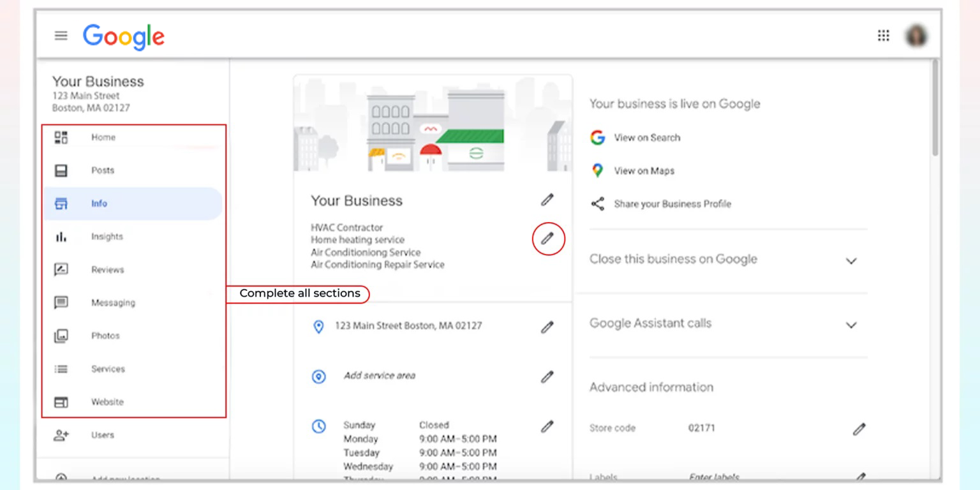
Task: Click the store code value 02171
Action: pos(701,428)
